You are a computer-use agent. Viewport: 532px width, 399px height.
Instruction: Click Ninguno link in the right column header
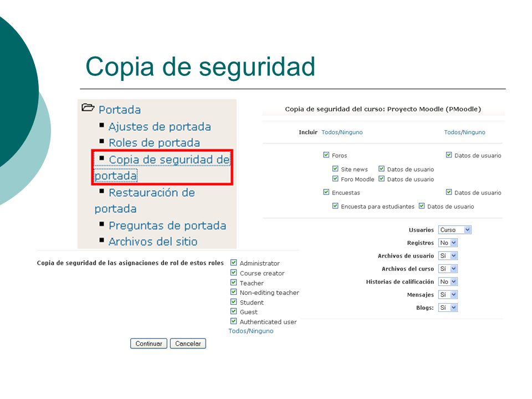474,132
